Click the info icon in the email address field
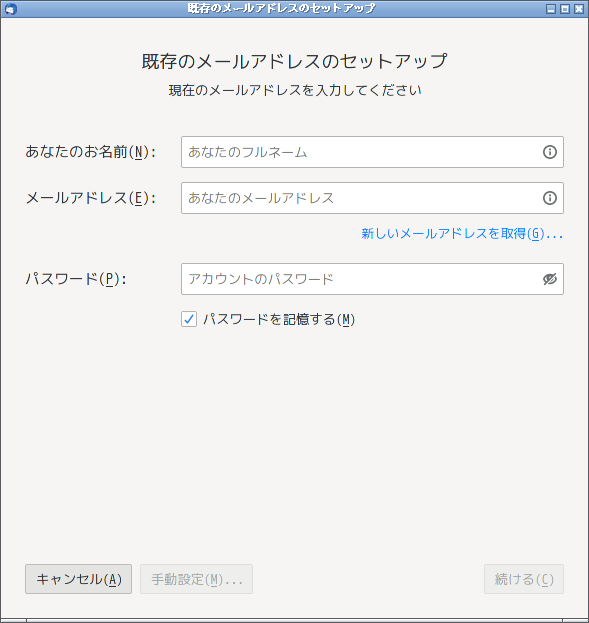 (550, 198)
